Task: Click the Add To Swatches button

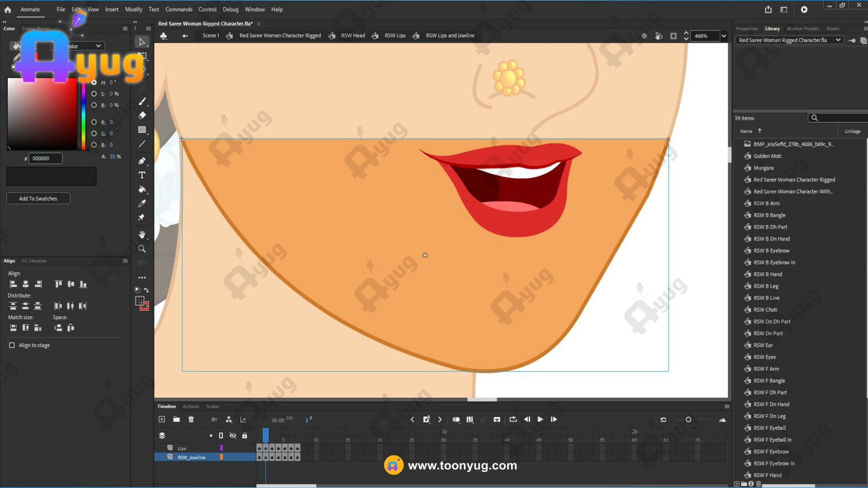Action: [38, 198]
